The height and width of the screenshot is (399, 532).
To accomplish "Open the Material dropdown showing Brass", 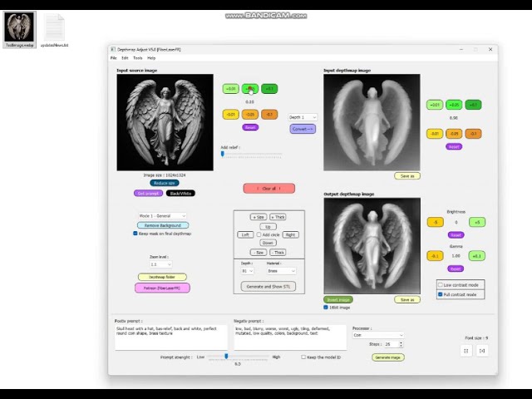I will tap(281, 271).
